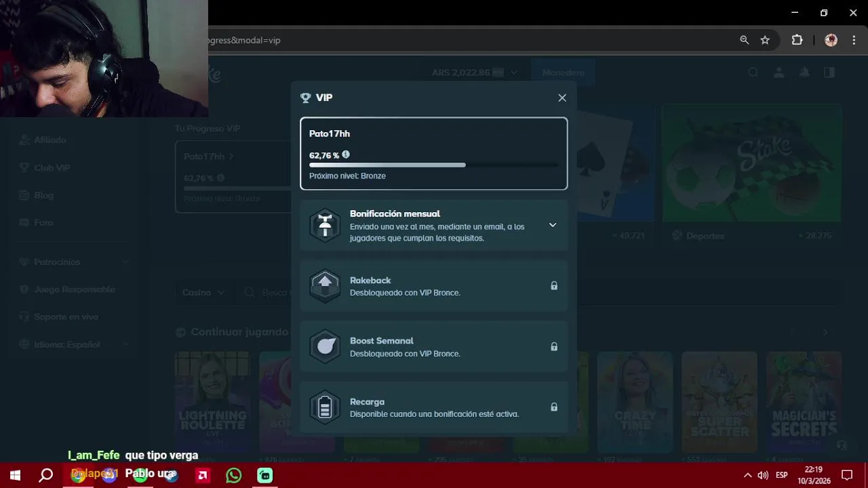868x488 pixels.
Task: Click the lock icon on the Recarga row
Action: pyautogui.click(x=554, y=407)
